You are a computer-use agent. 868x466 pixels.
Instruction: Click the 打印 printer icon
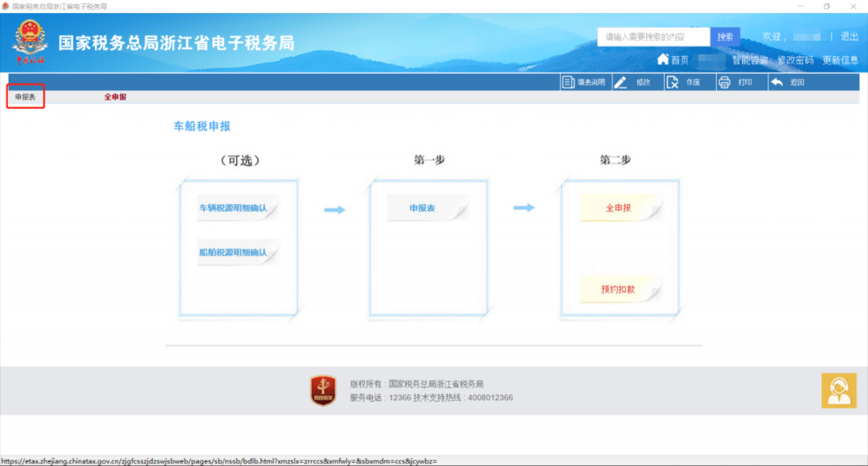[725, 83]
